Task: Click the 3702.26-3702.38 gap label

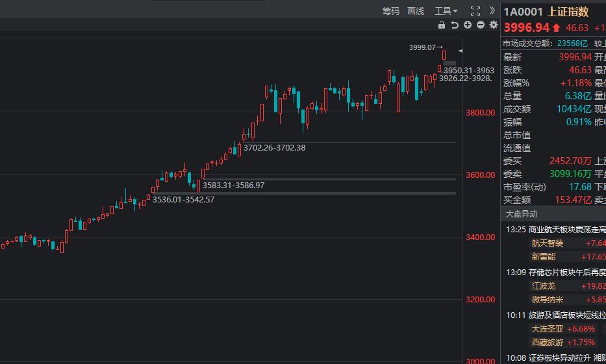Action: coord(274,148)
